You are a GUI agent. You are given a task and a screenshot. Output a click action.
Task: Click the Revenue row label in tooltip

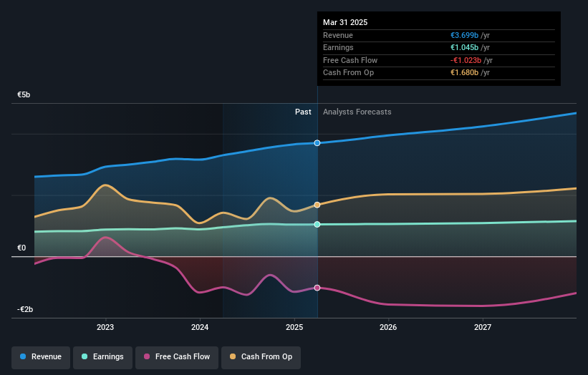pyautogui.click(x=338, y=35)
